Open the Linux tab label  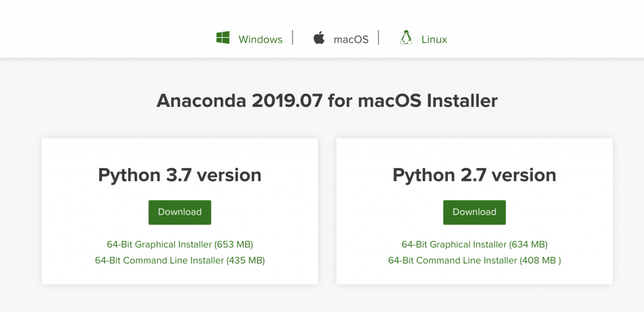tap(434, 40)
